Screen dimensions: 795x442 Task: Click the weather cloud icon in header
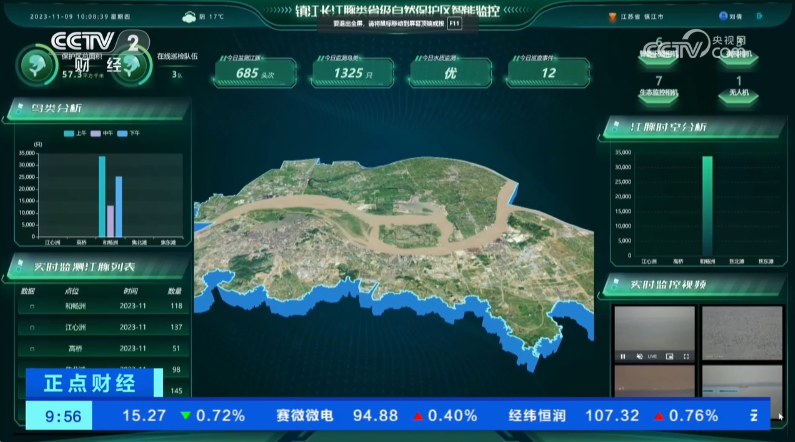click(189, 17)
